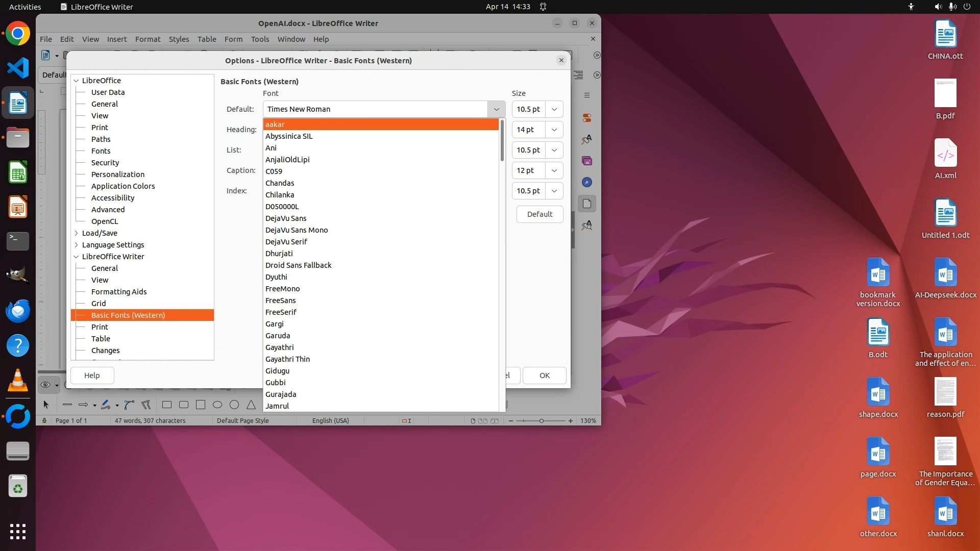This screenshot has height=551, width=980.
Task: Click the zoom slider handle in status bar
Action: pos(542,421)
